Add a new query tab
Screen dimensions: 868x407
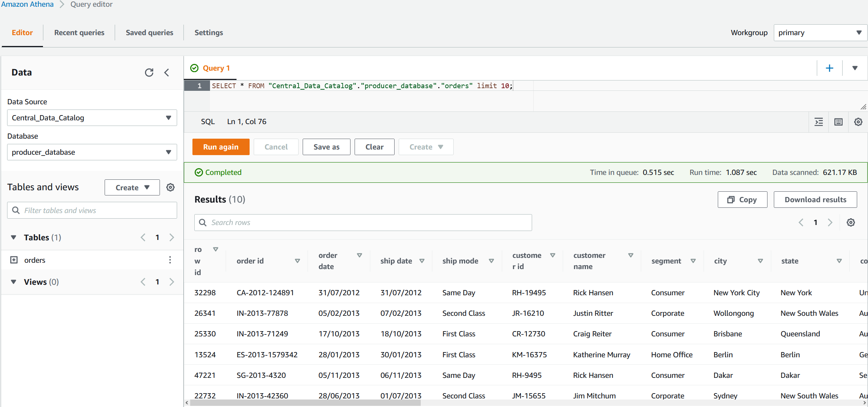click(x=829, y=68)
